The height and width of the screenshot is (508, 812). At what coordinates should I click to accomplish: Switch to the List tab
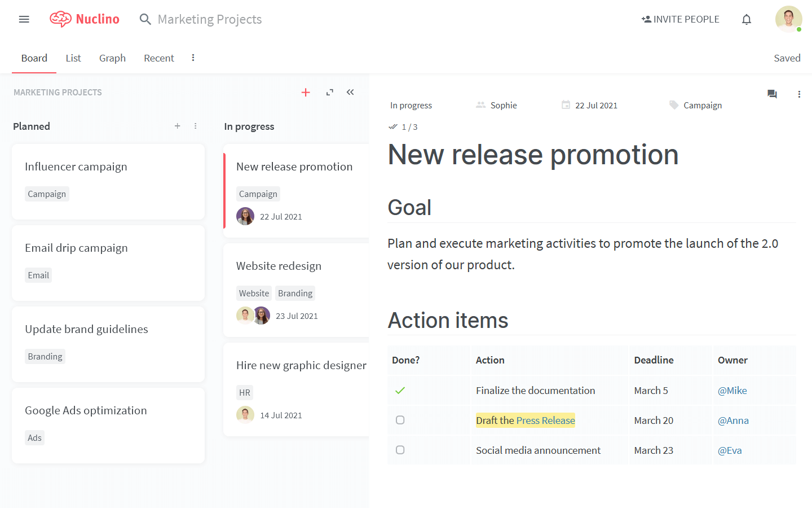pyautogui.click(x=73, y=58)
